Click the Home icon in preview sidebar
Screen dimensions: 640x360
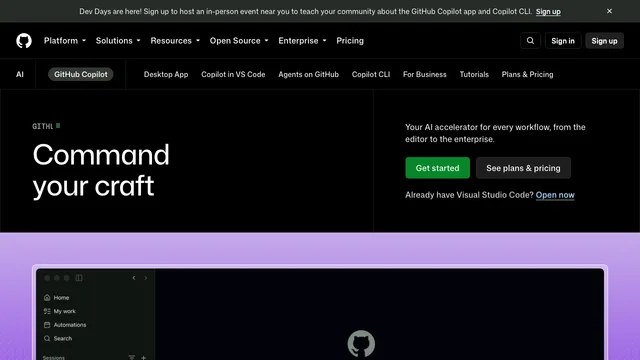[47, 298]
